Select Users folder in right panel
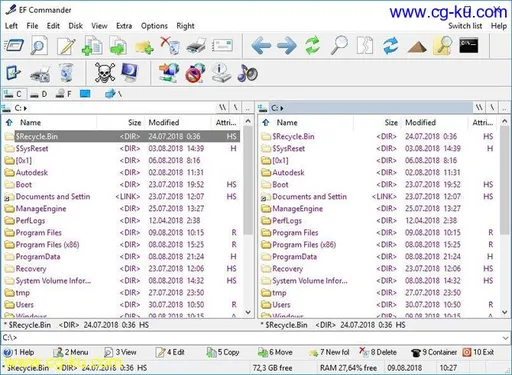512x375 pixels. click(379, 304)
